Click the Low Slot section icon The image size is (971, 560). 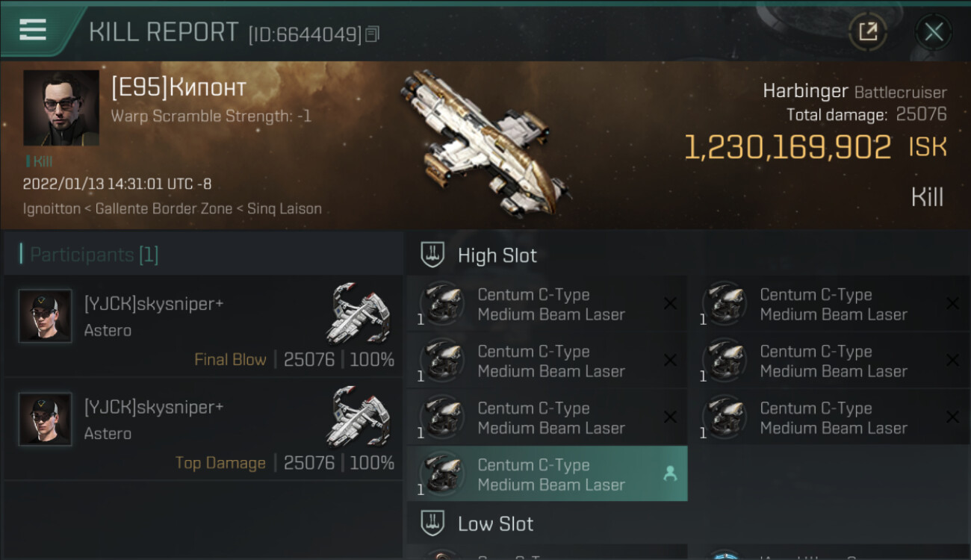pyautogui.click(x=432, y=523)
